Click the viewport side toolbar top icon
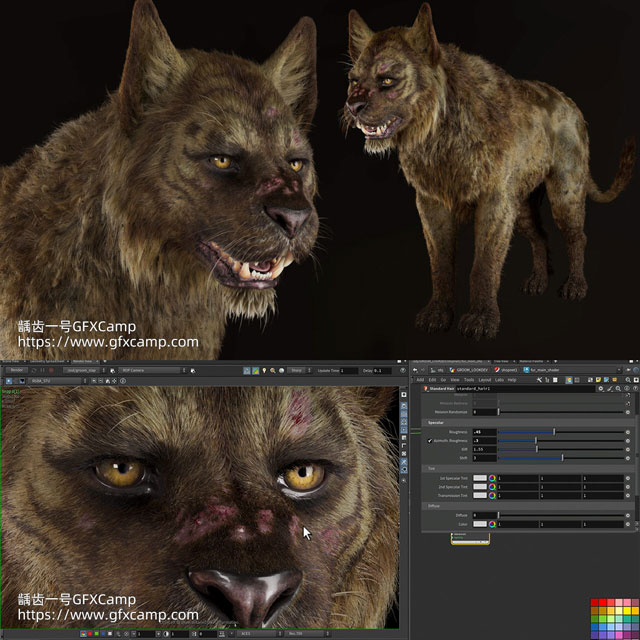This screenshot has width=640, height=640. pos(404,395)
